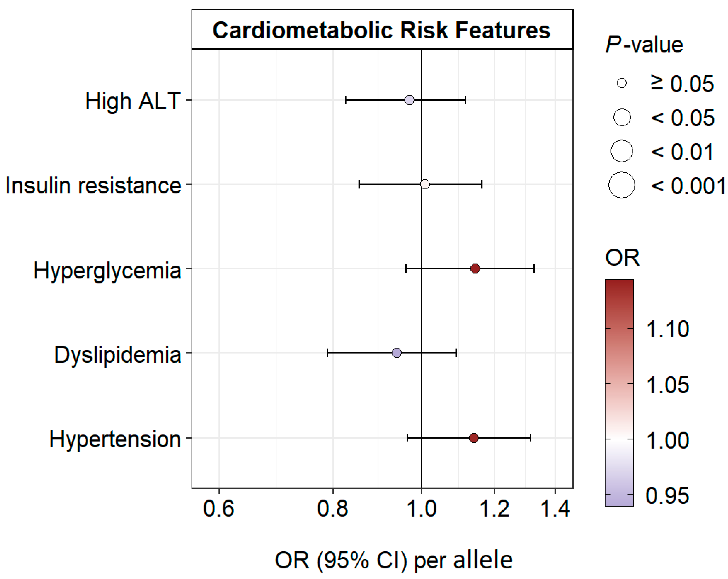Click the smallest legend circle for ≥ 0.05
The height and width of the screenshot is (579, 728).
(x=622, y=83)
